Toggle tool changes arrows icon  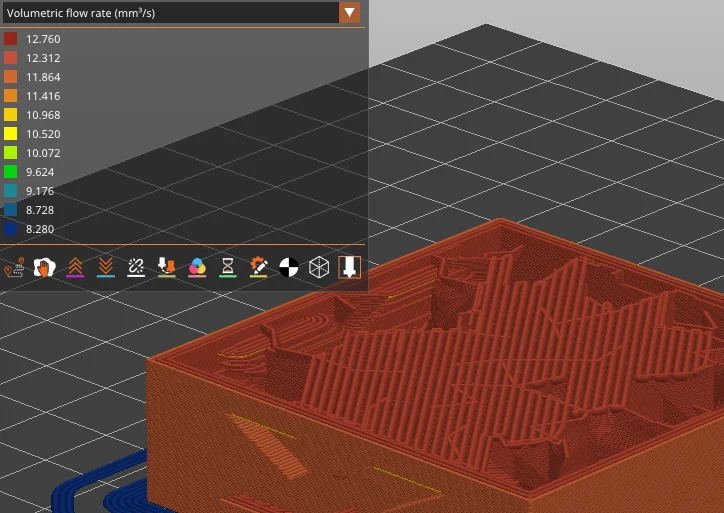pyautogui.click(x=166, y=267)
